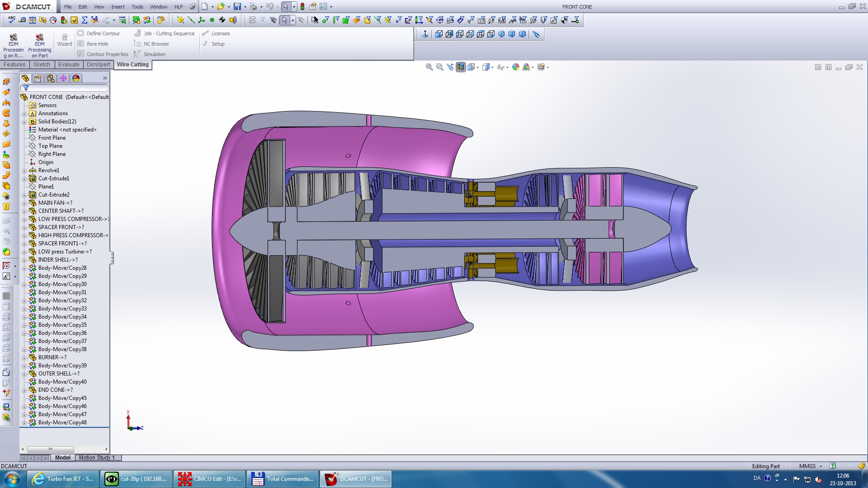Click the Extruded Boss icon in sidebar
The image size is (868, 488).
[6, 82]
